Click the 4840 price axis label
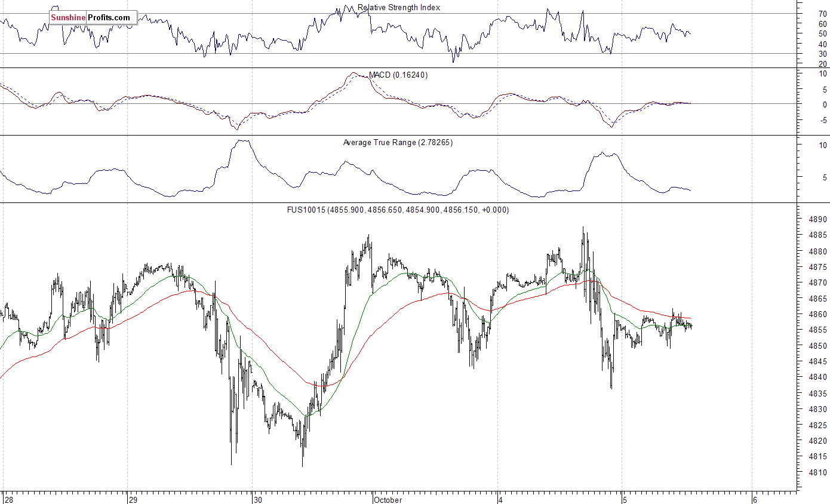830x504 pixels. point(817,377)
